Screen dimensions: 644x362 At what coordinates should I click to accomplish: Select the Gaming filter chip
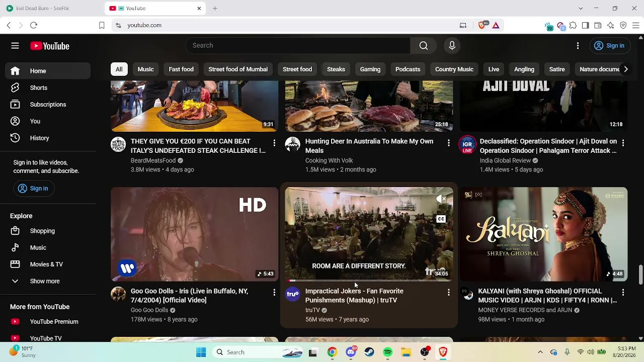370,69
